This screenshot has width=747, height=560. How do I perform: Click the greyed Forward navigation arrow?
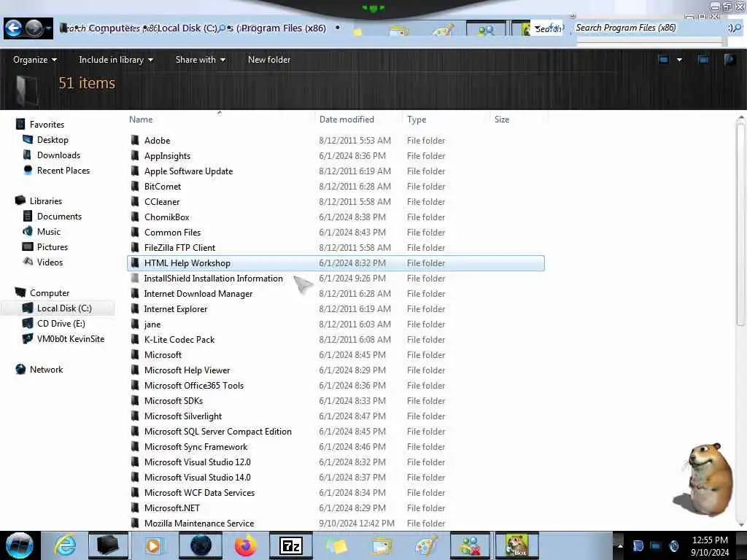point(34,28)
